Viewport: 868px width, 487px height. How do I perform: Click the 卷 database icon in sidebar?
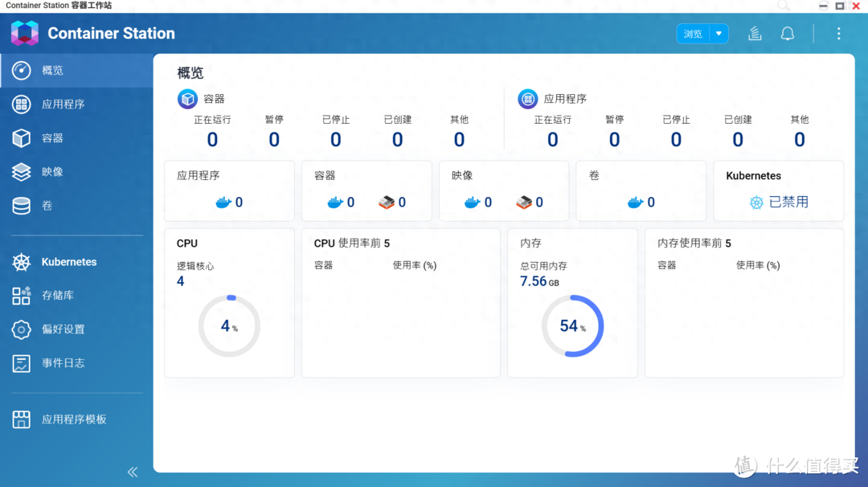click(22, 206)
